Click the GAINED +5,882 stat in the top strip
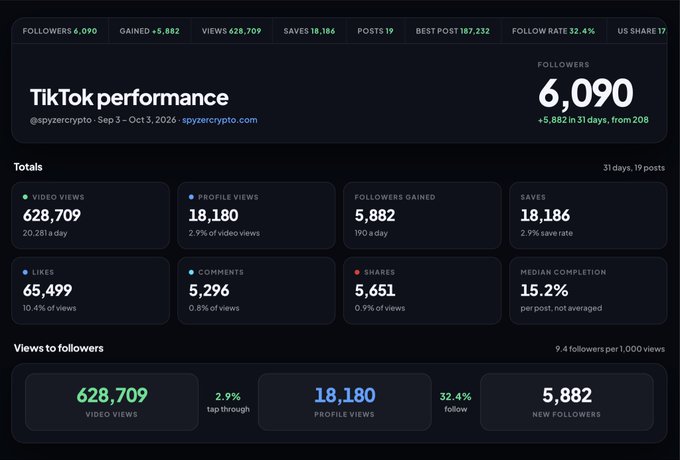The height and width of the screenshot is (460, 680). pyautogui.click(x=150, y=31)
